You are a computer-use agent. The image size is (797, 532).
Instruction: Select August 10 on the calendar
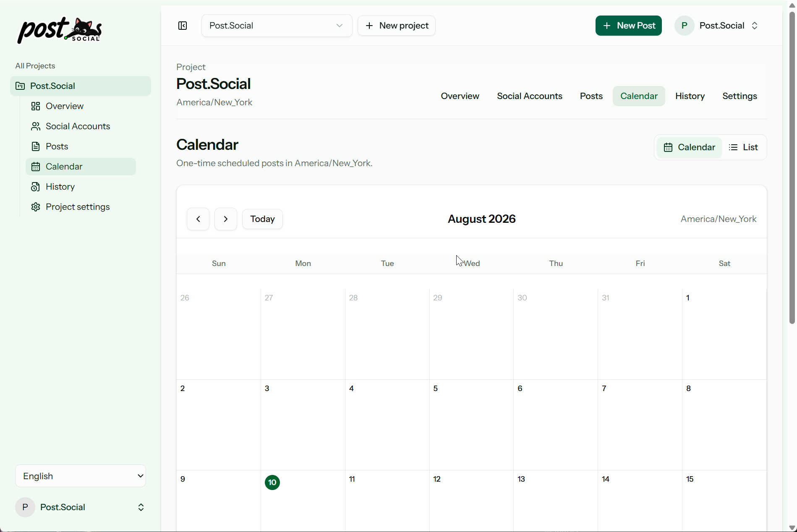(272, 482)
